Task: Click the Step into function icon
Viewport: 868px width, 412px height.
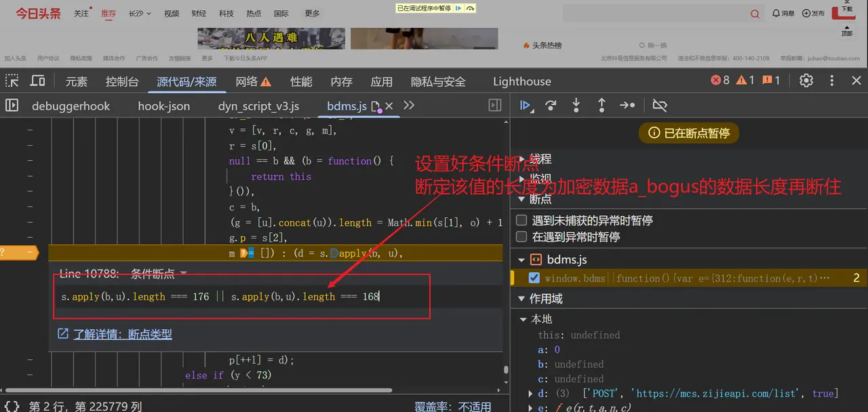Action: click(576, 105)
